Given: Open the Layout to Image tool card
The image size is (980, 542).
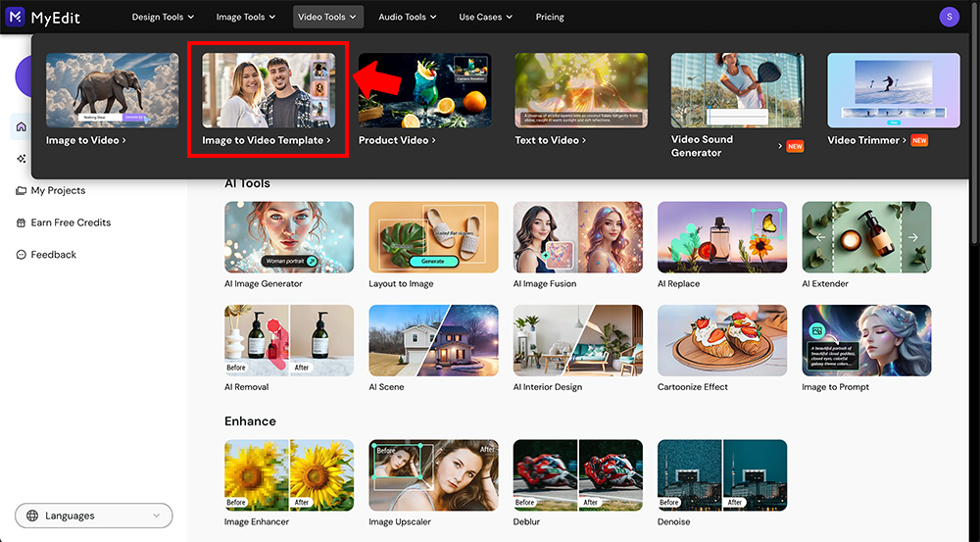Looking at the screenshot, I should [434, 237].
